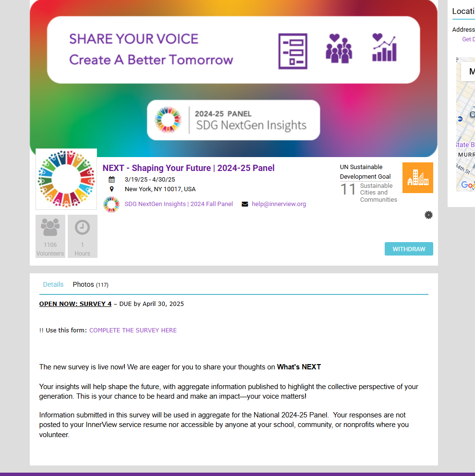Click the bar chart heart banner icon

point(384,48)
